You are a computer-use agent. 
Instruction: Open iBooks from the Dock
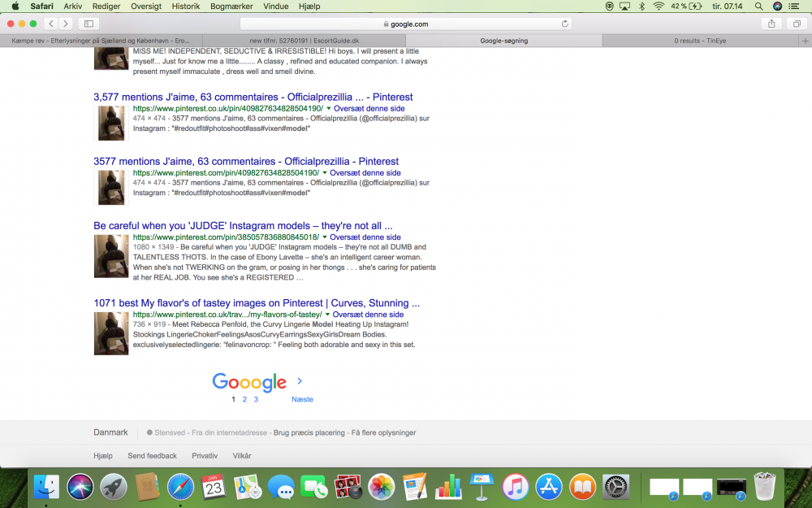[x=582, y=487]
